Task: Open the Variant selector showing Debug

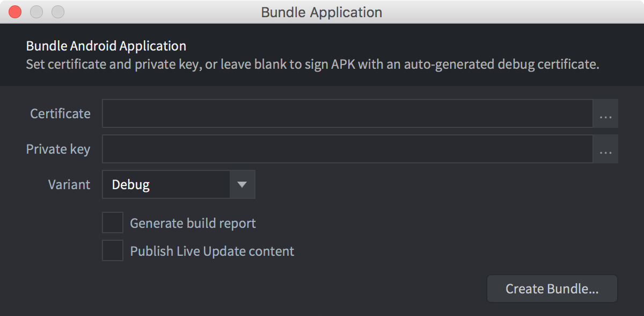Action: click(242, 184)
